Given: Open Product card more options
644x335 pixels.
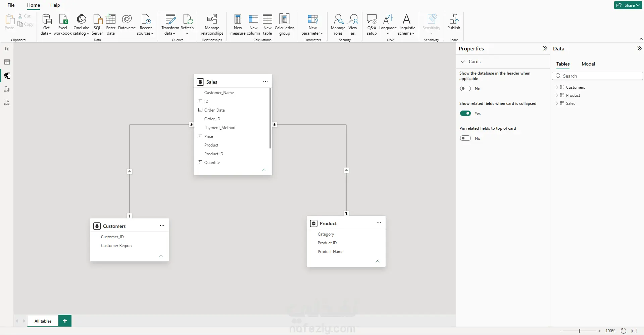Looking at the screenshot, I should click(x=379, y=223).
